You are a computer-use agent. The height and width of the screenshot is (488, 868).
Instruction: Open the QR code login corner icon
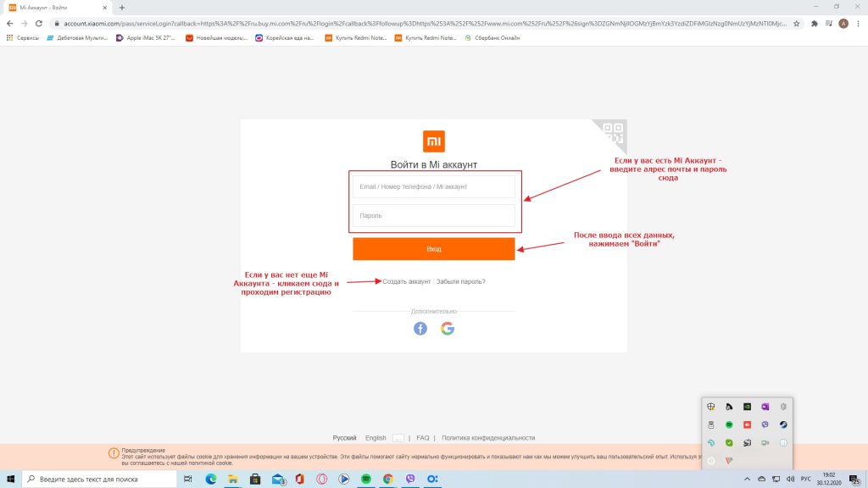click(x=612, y=133)
